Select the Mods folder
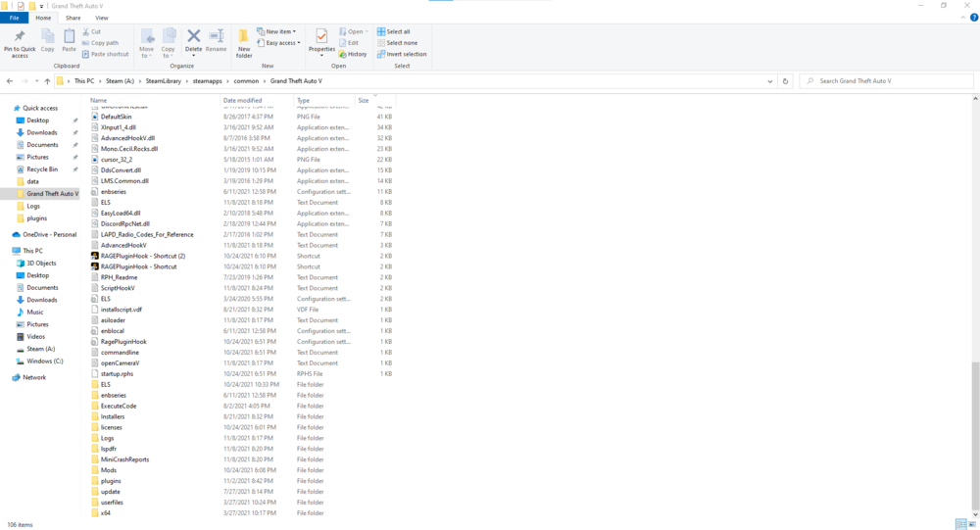 pyautogui.click(x=109, y=470)
